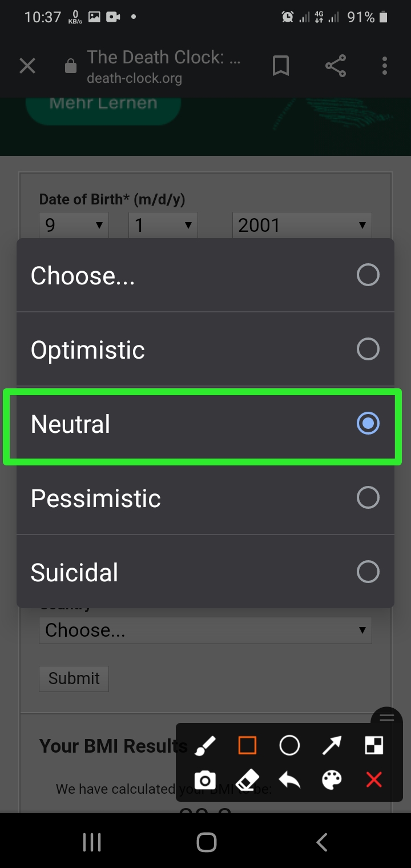Choose the orange rectangle shape tool

[x=247, y=745]
